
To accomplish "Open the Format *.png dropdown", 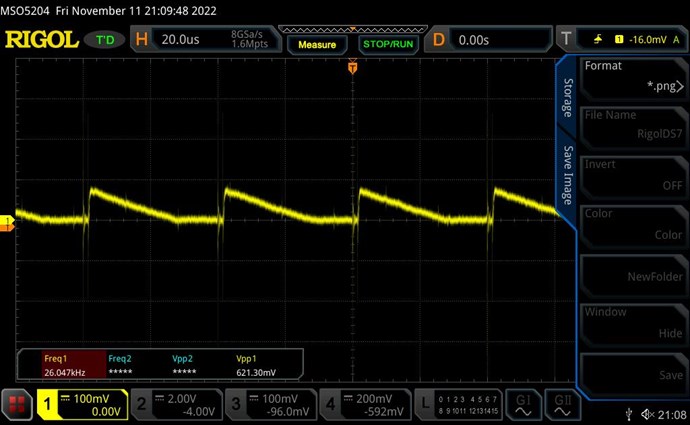I will point(634,77).
